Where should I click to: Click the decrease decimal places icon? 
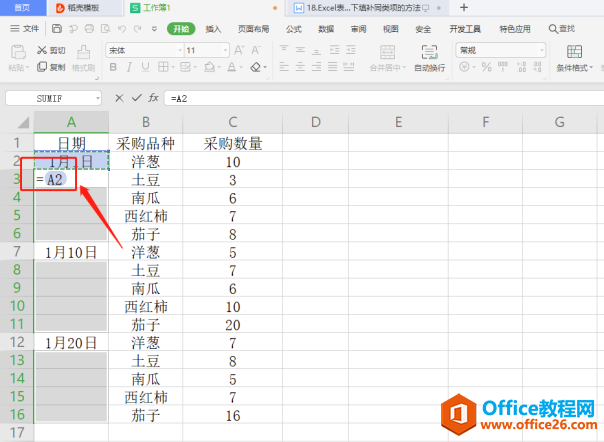(537, 67)
